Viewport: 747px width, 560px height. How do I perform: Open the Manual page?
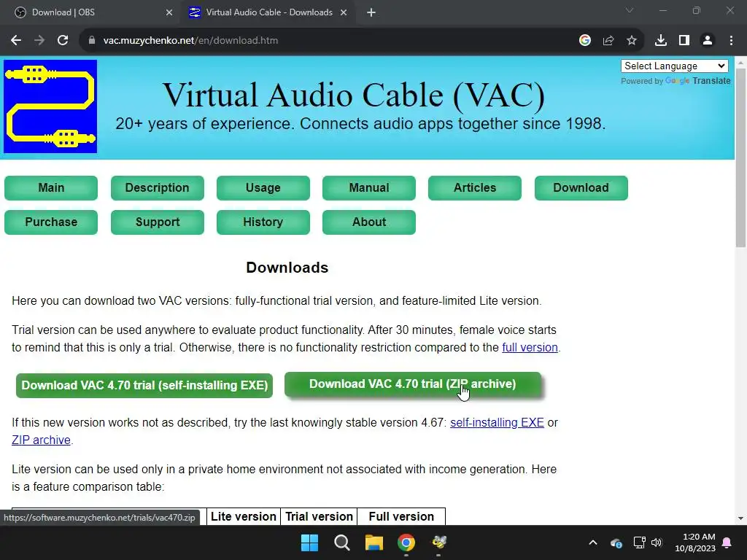tap(368, 187)
